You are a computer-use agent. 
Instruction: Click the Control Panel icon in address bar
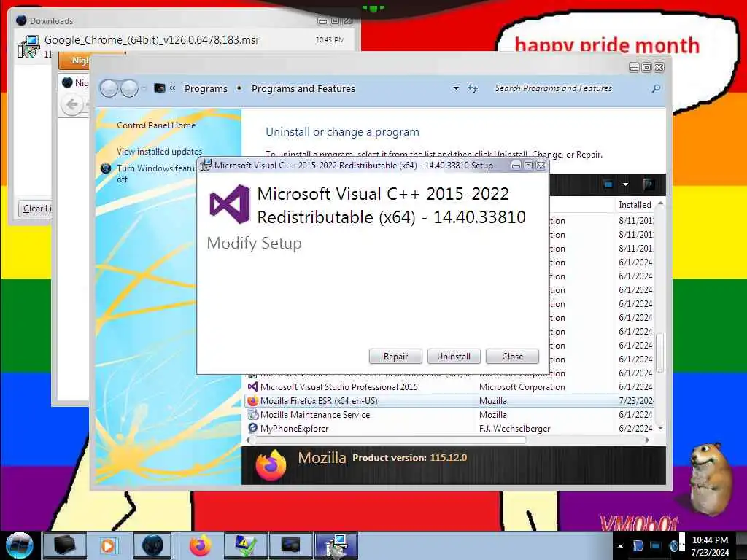(160, 88)
